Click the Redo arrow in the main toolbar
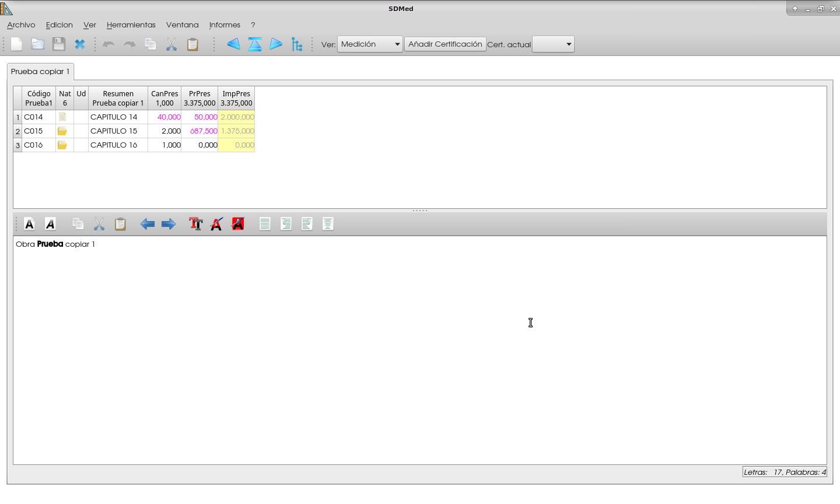 (x=129, y=44)
